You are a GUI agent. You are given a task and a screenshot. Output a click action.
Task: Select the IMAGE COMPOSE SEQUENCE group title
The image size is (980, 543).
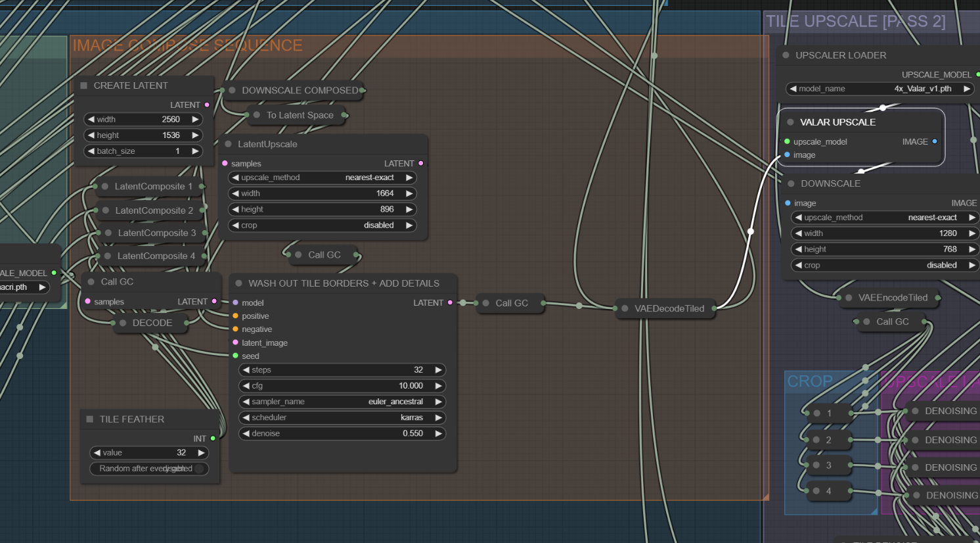[x=187, y=45]
